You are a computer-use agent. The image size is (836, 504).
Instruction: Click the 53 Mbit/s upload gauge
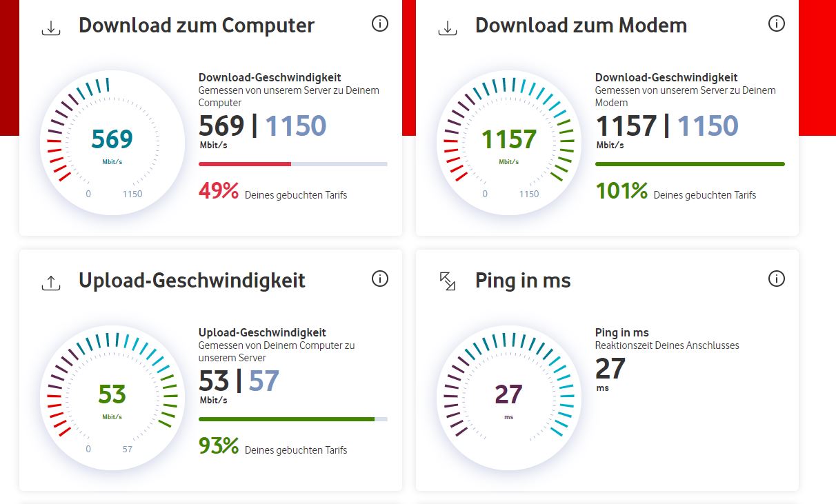click(x=112, y=396)
